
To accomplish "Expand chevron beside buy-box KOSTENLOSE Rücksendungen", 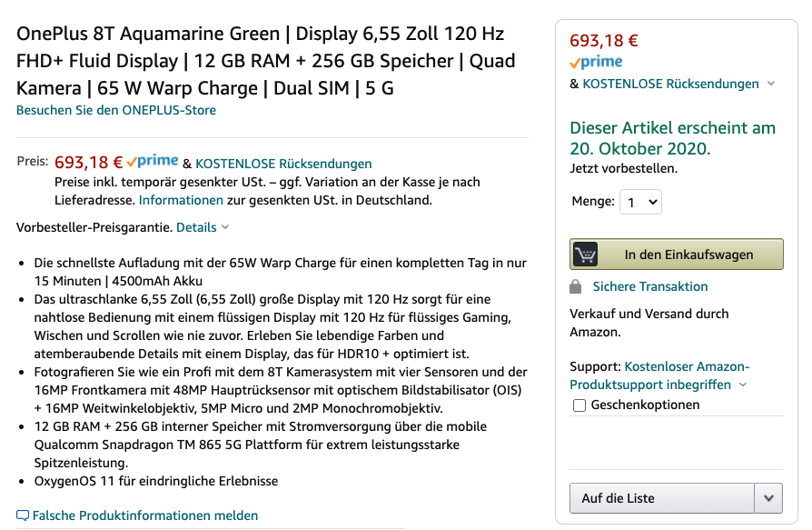I will pos(771,84).
